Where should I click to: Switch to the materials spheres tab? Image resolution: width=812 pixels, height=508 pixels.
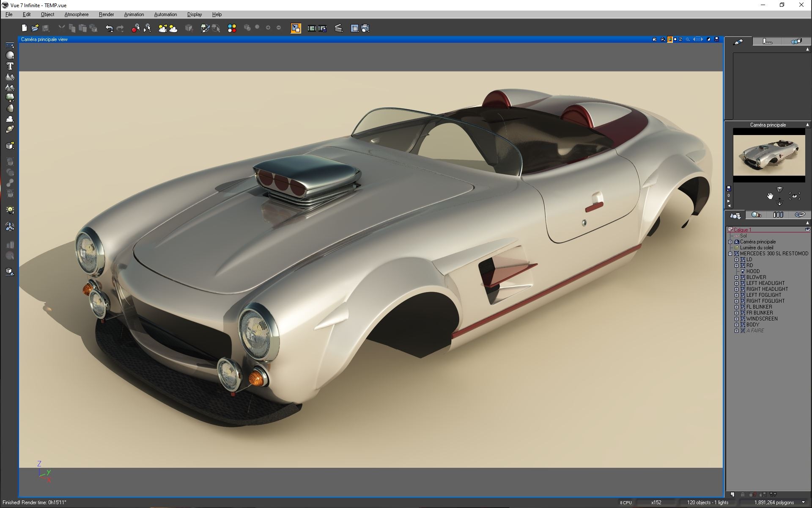756,215
